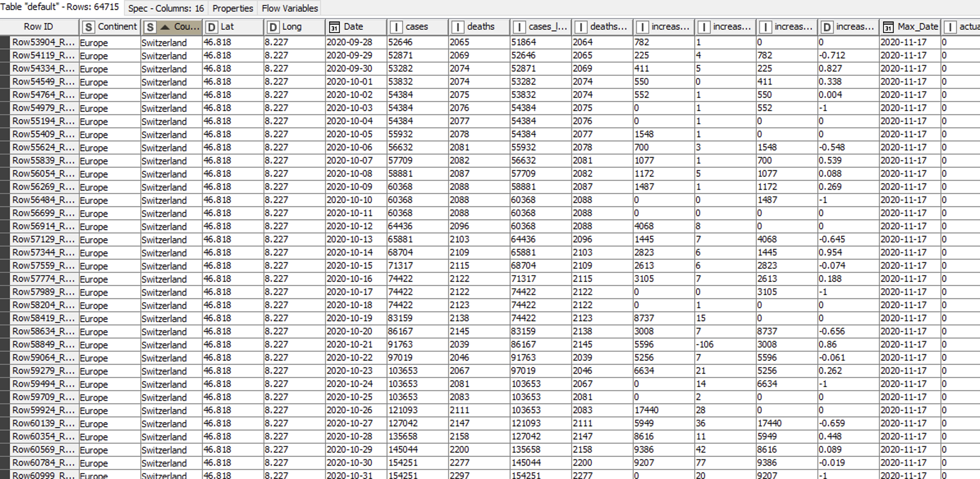
Task: Open the Properties tab
Action: pyautogui.click(x=233, y=8)
